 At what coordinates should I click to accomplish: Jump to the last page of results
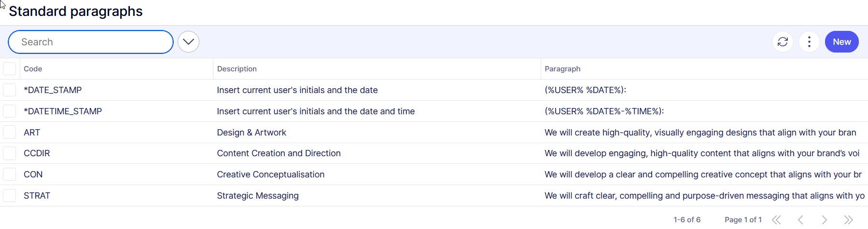(x=848, y=220)
